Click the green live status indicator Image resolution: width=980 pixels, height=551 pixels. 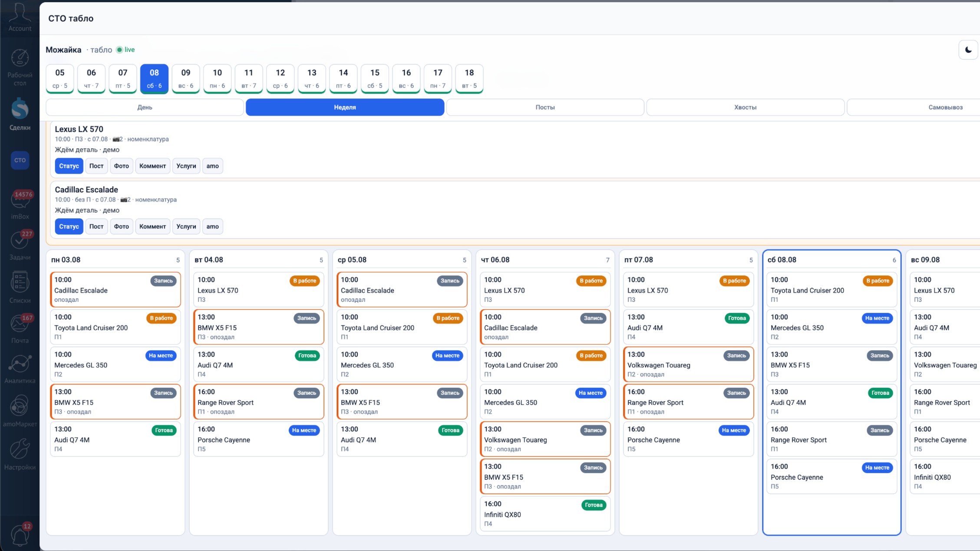(125, 50)
